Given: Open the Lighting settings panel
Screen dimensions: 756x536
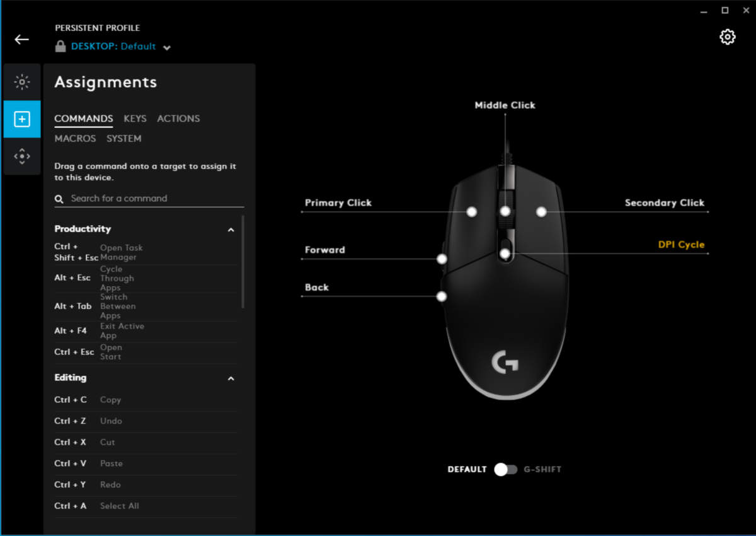Looking at the screenshot, I should (22, 81).
